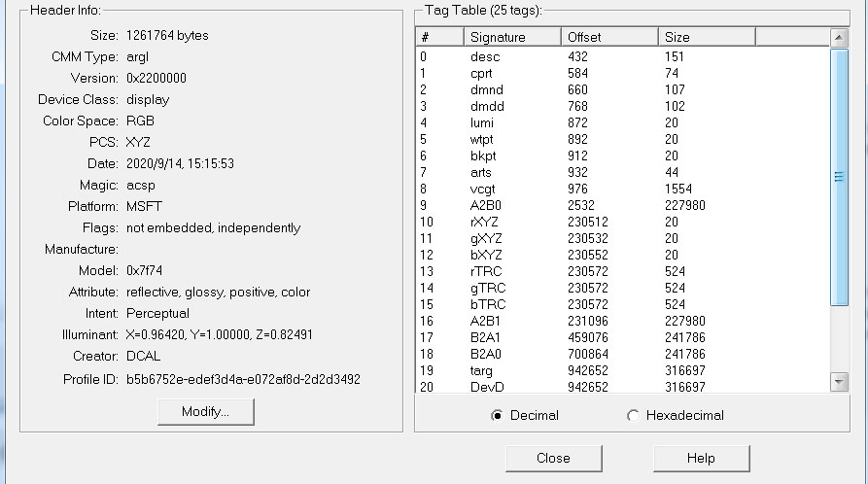Switch offsets to Hexadecimal display
The width and height of the screenshot is (868, 484).
pos(634,415)
